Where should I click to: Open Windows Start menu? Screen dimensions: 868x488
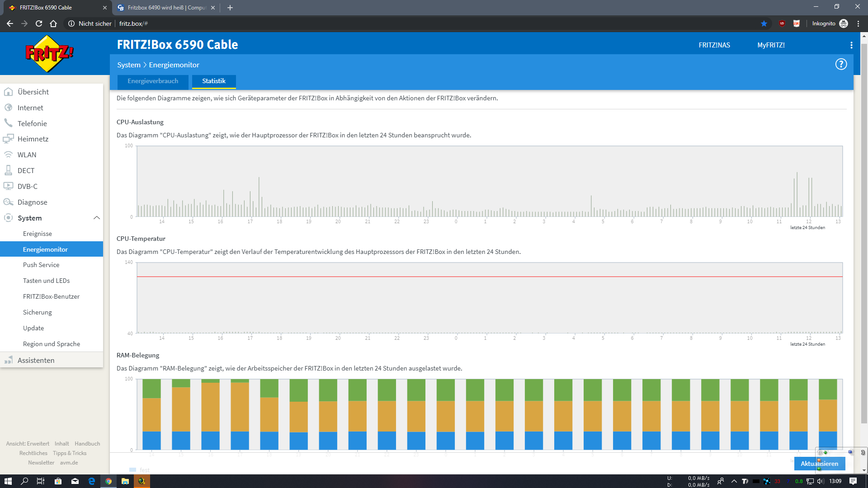pyautogui.click(x=8, y=481)
